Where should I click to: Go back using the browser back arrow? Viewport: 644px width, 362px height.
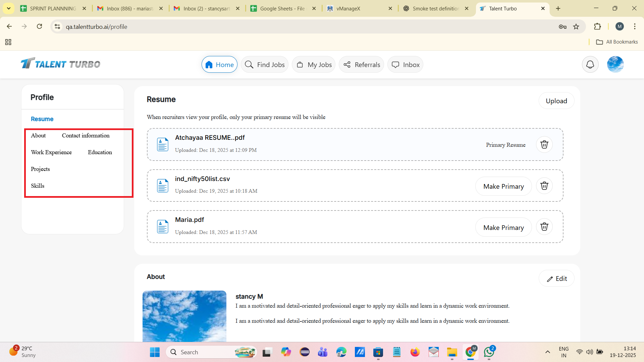pyautogui.click(x=9, y=26)
